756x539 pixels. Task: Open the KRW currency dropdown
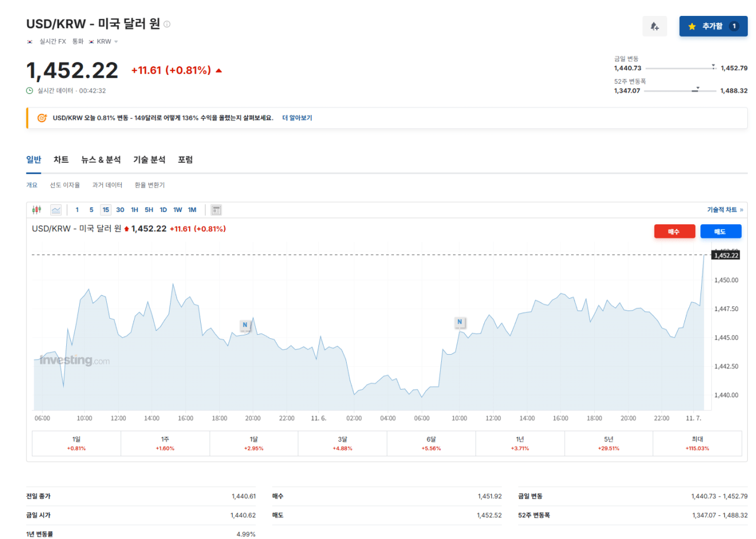point(106,42)
